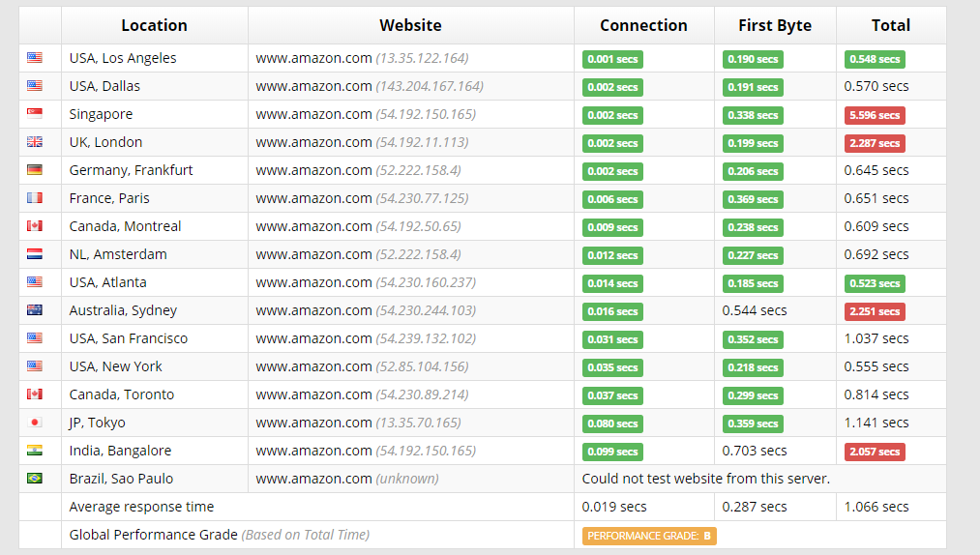This screenshot has height=555, width=980.
Task: Click the Performance Grade B badge
Action: pyautogui.click(x=649, y=536)
